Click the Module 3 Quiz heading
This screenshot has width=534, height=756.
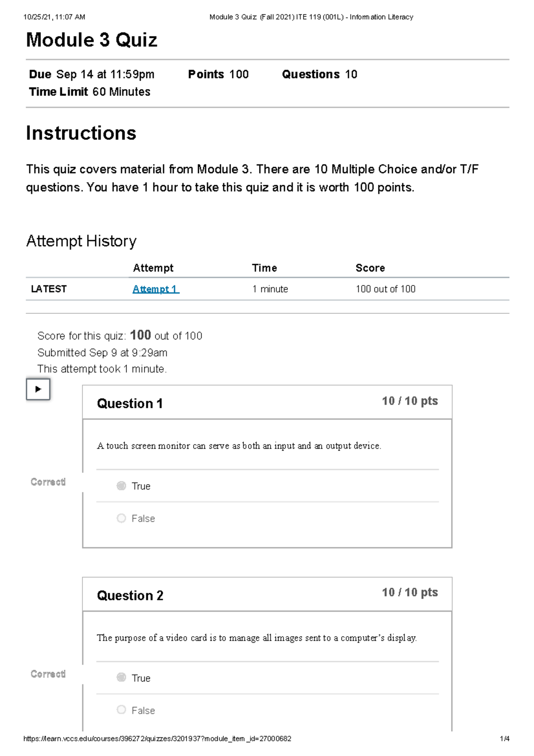coord(91,40)
